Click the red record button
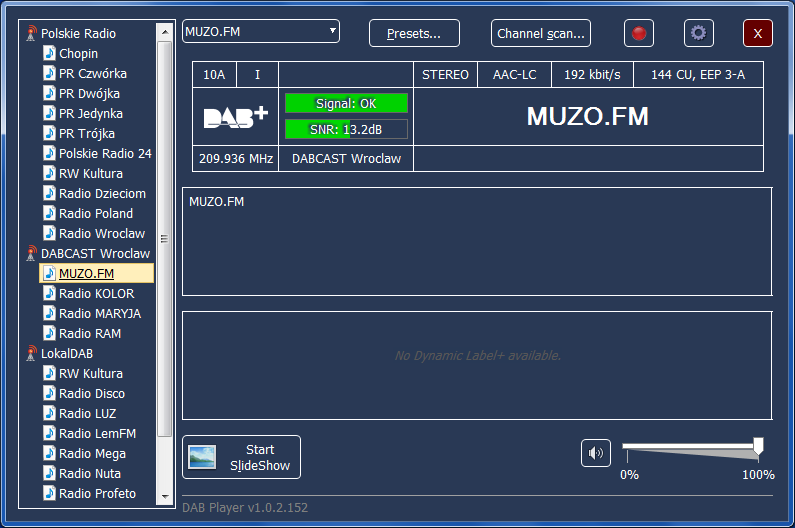The image size is (795, 528). [x=638, y=33]
